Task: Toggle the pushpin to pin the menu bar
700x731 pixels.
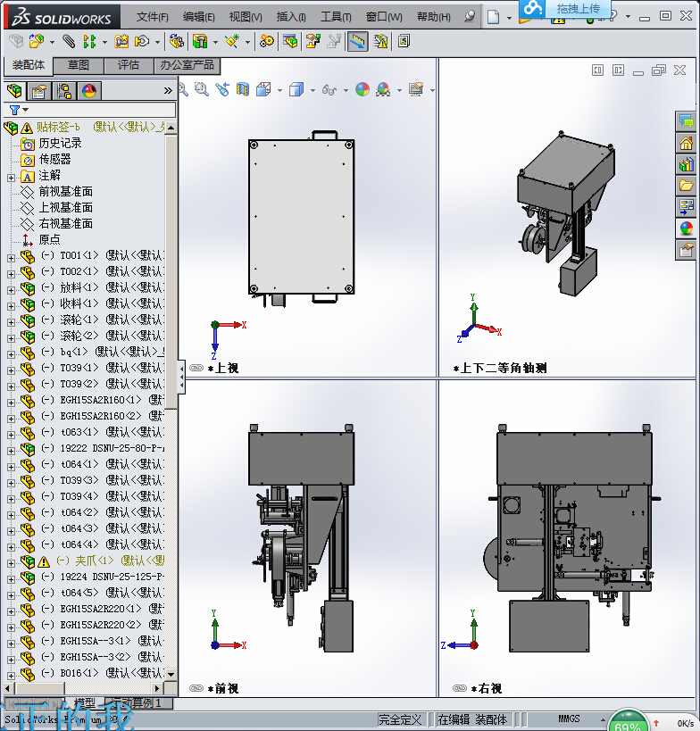Action: pyautogui.click(x=469, y=17)
